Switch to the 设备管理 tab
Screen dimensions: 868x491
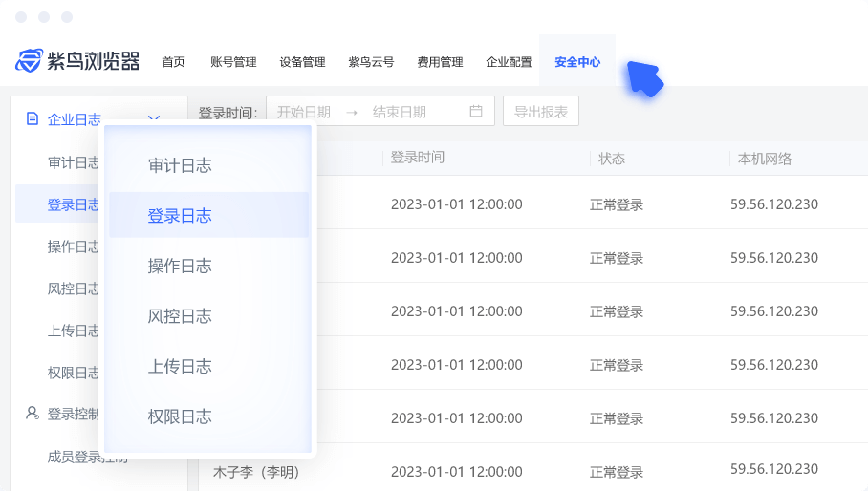(302, 62)
